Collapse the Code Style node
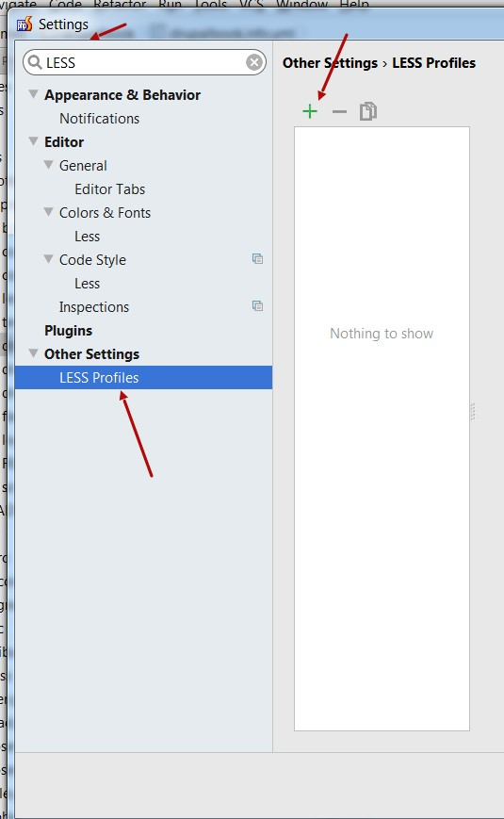 (49, 258)
